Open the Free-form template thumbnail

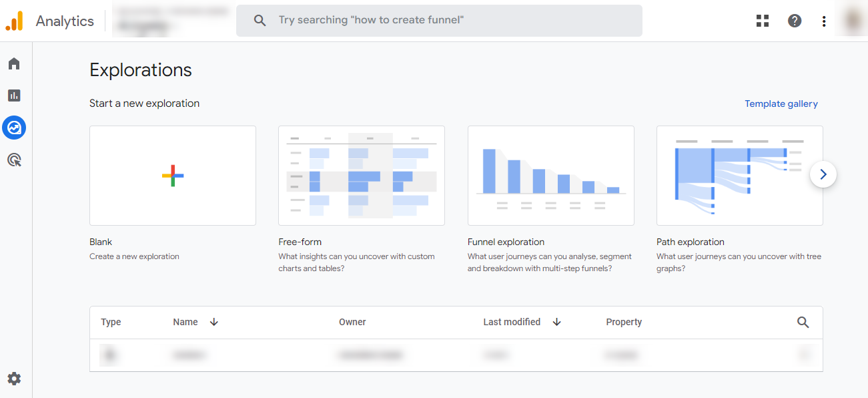click(x=362, y=176)
